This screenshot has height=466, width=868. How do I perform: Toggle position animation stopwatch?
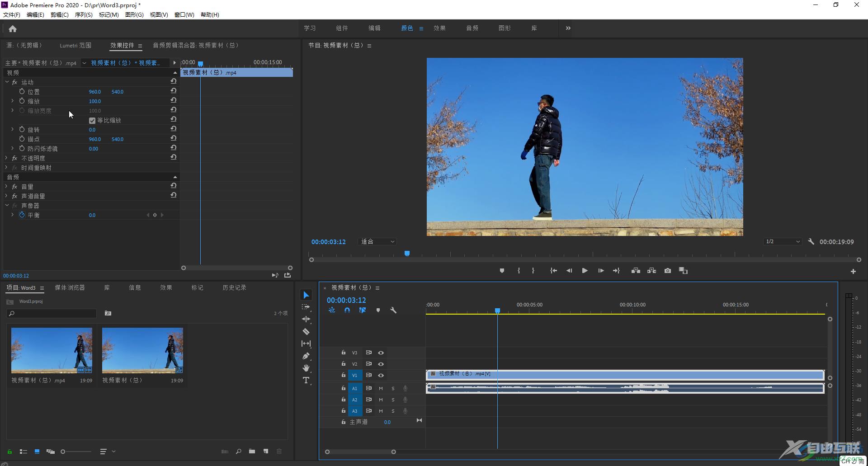point(22,91)
